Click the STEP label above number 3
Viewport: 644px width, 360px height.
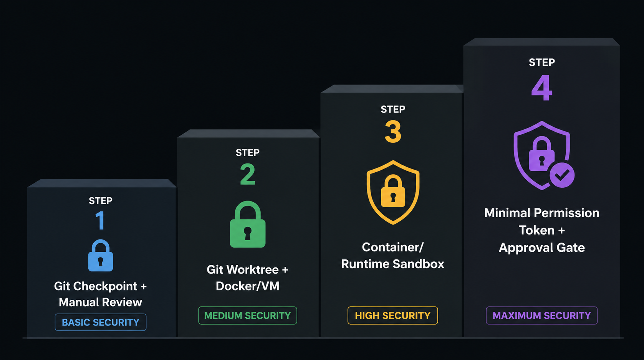393,109
